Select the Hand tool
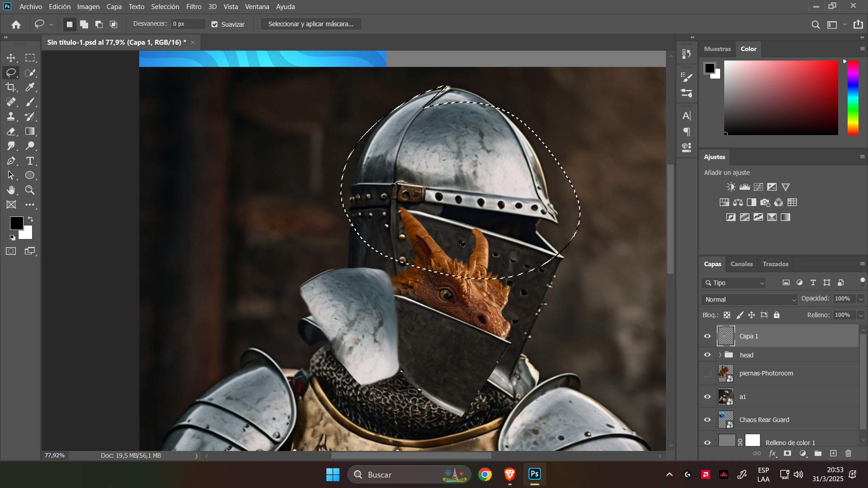 tap(11, 190)
